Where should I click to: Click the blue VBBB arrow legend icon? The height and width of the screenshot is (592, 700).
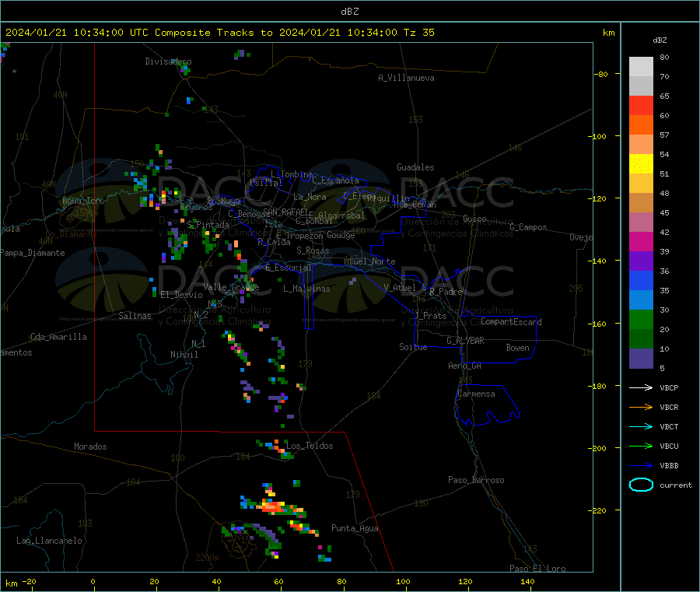(x=641, y=465)
